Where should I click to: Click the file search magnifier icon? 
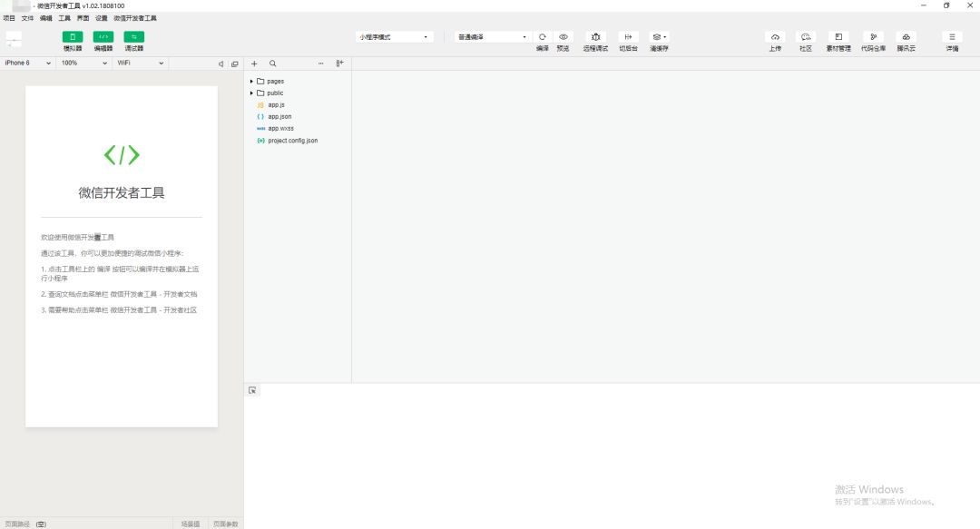[x=272, y=64]
